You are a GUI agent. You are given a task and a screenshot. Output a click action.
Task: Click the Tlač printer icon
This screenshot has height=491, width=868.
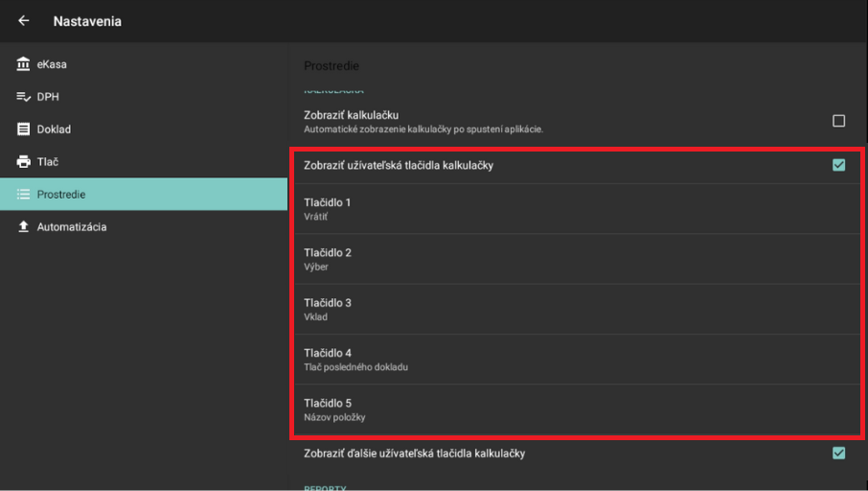point(24,162)
